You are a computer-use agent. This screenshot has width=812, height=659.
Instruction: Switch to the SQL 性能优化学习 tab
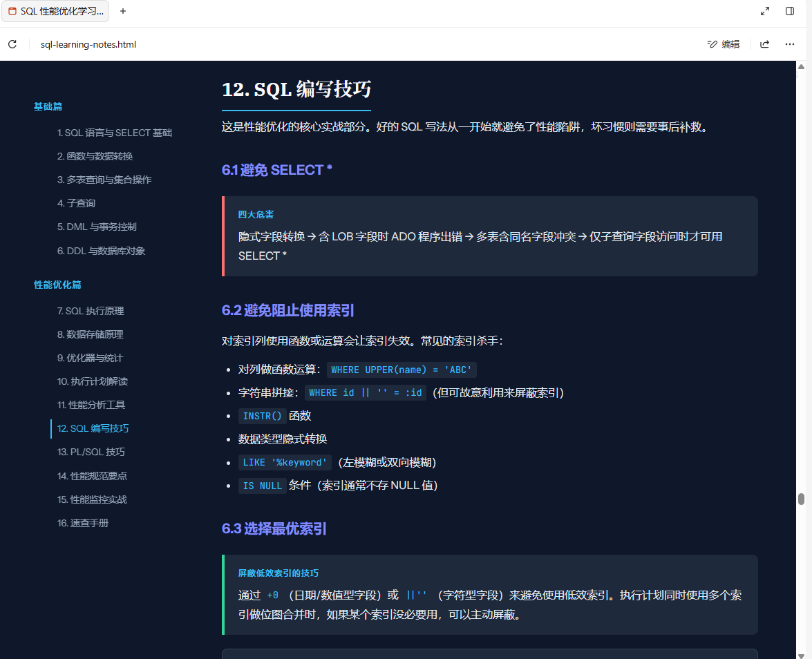pos(55,11)
